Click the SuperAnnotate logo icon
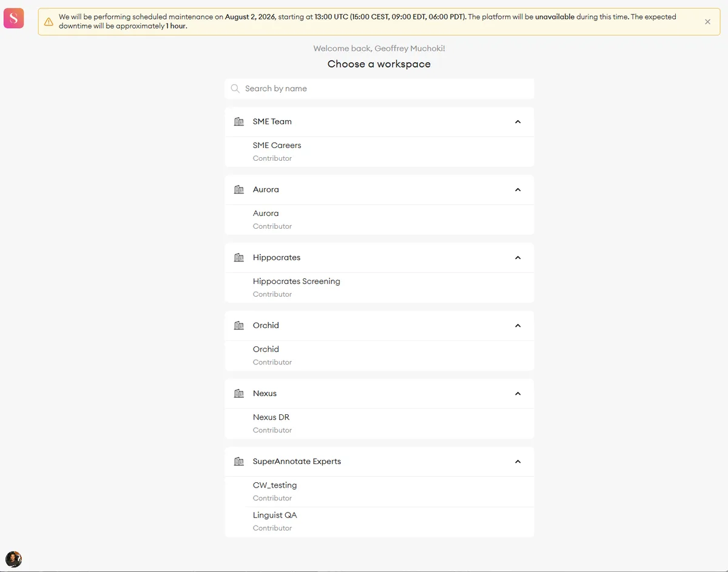Image resolution: width=728 pixels, height=572 pixels. [13, 18]
